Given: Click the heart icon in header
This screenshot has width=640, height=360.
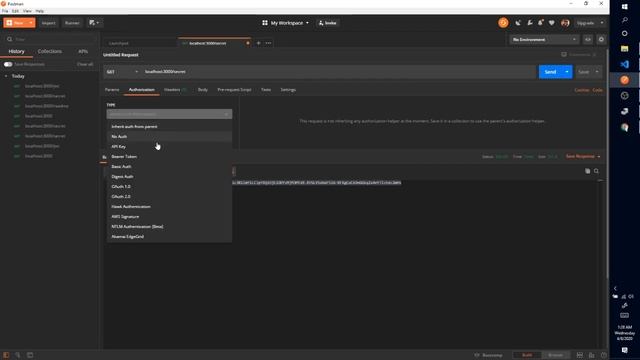Looking at the screenshot, I should pyautogui.click(x=552, y=23).
